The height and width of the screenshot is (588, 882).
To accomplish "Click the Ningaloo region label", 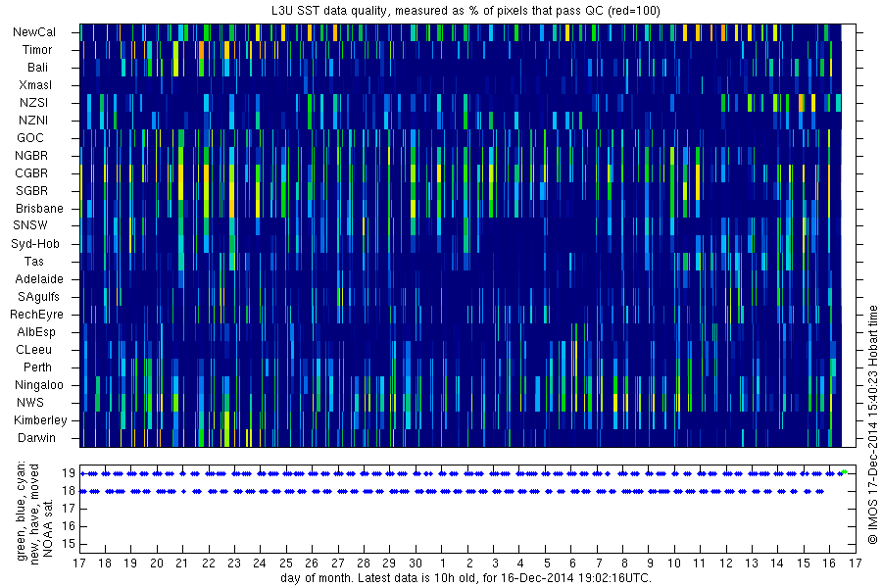I will tap(39, 385).
